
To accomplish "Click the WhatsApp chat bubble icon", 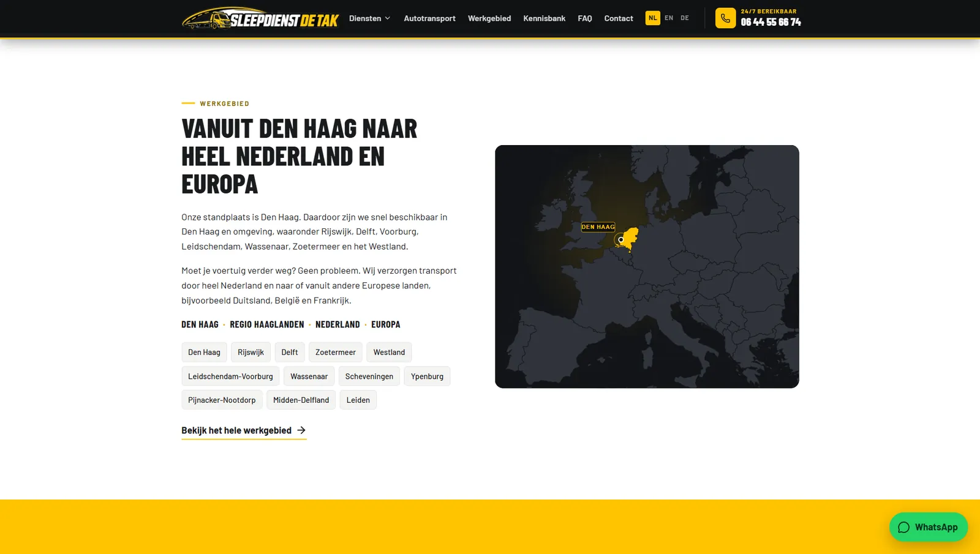I will pyautogui.click(x=903, y=527).
